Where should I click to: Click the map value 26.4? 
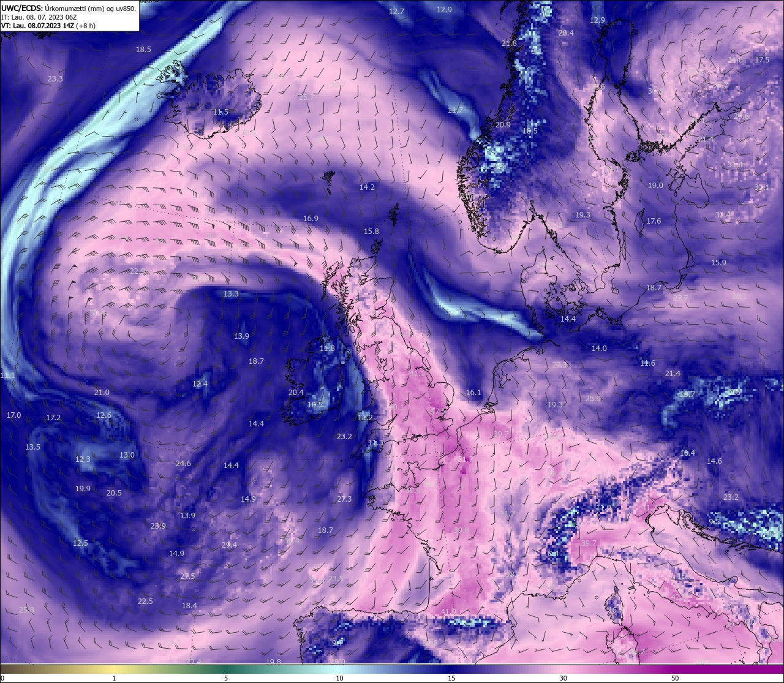click(566, 33)
